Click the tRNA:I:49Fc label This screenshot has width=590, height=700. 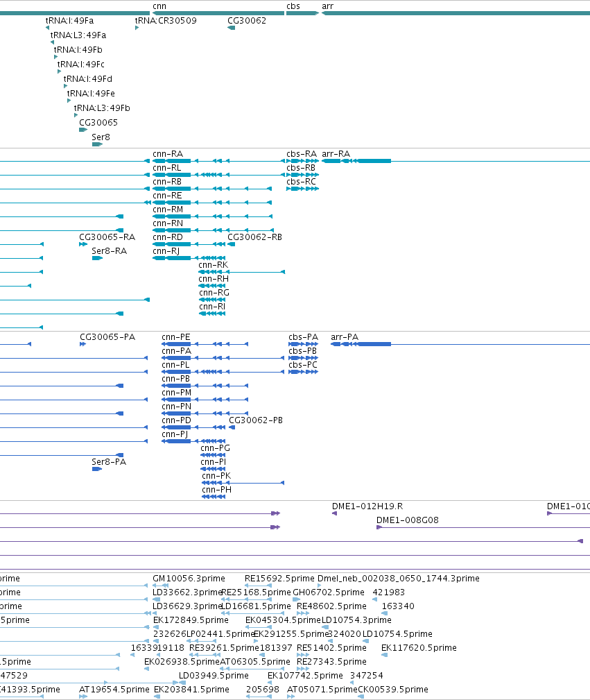click(81, 65)
